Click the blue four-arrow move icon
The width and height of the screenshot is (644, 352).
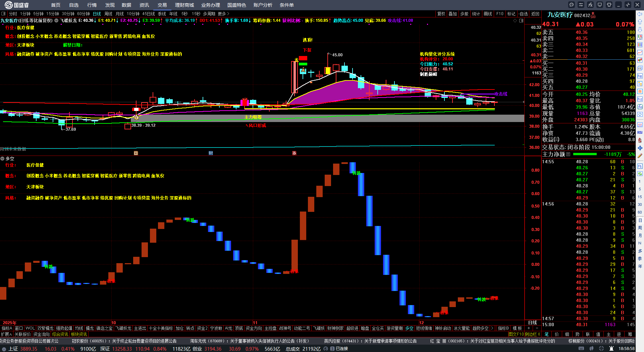(640, 148)
